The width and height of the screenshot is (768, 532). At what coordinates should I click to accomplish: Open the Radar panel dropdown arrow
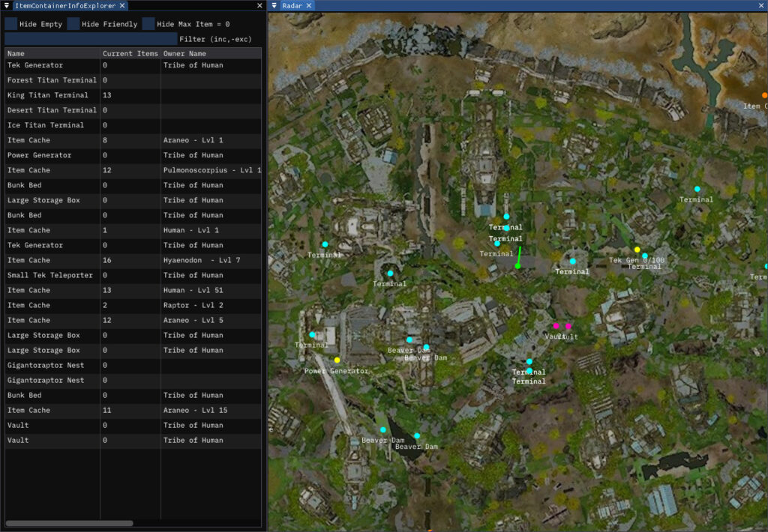click(274, 5)
